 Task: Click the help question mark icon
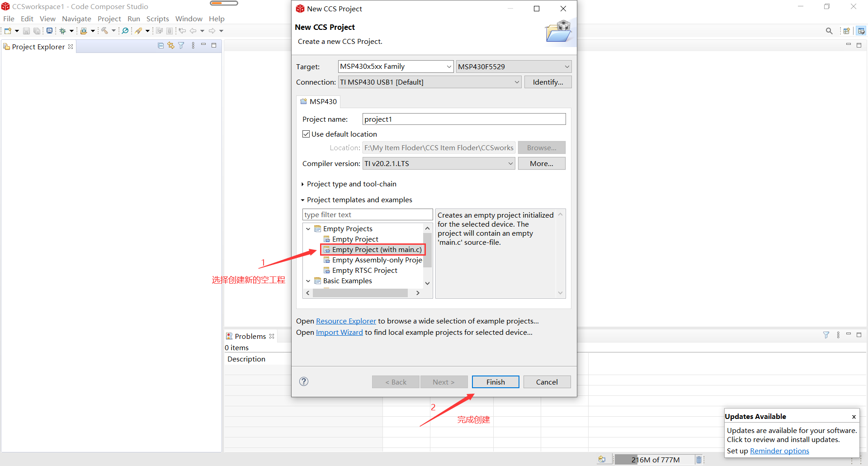[x=304, y=381]
